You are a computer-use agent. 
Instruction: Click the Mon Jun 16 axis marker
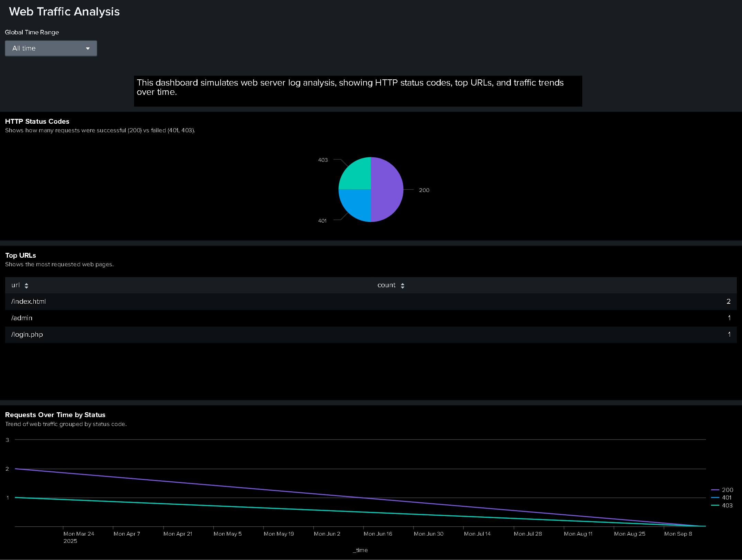click(x=378, y=534)
